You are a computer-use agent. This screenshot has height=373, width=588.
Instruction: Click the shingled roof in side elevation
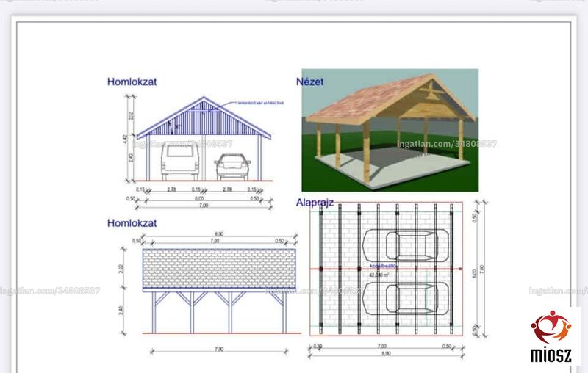219,269
